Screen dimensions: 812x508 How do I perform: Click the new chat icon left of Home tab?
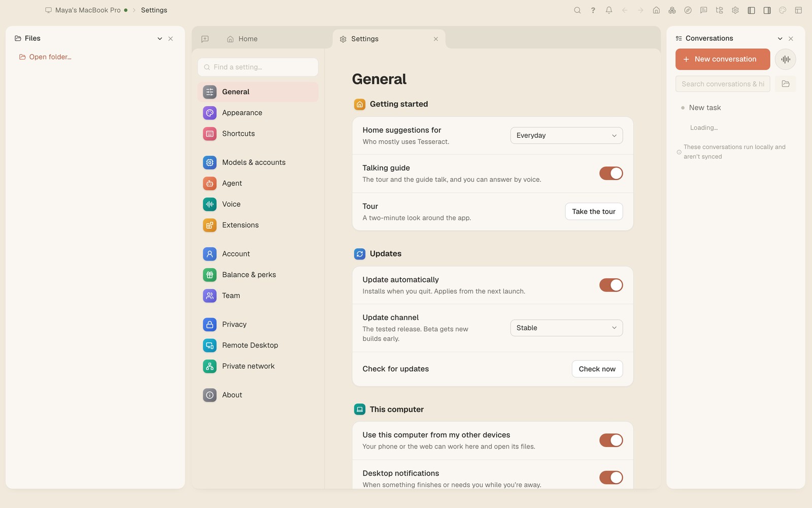pos(205,39)
